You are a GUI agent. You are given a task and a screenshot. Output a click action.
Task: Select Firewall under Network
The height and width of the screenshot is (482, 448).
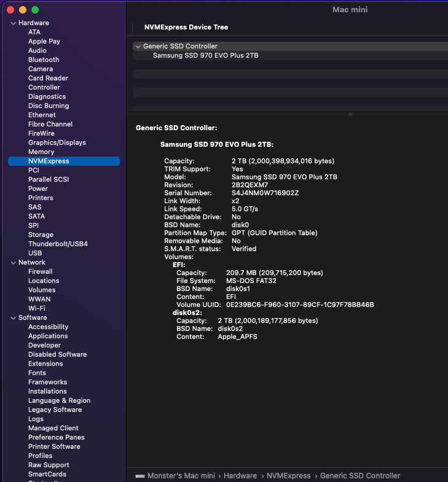pyautogui.click(x=41, y=272)
